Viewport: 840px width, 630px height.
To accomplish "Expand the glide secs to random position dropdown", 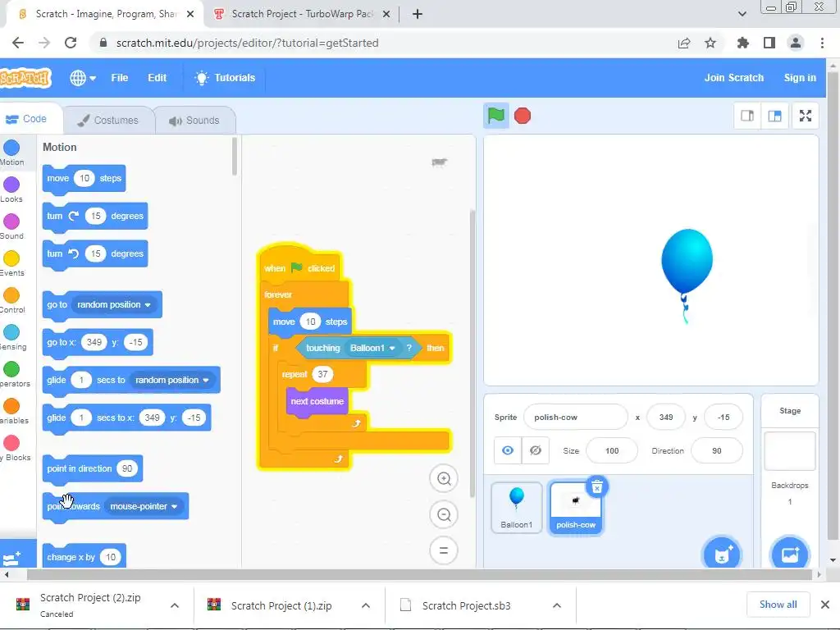I will coord(172,380).
